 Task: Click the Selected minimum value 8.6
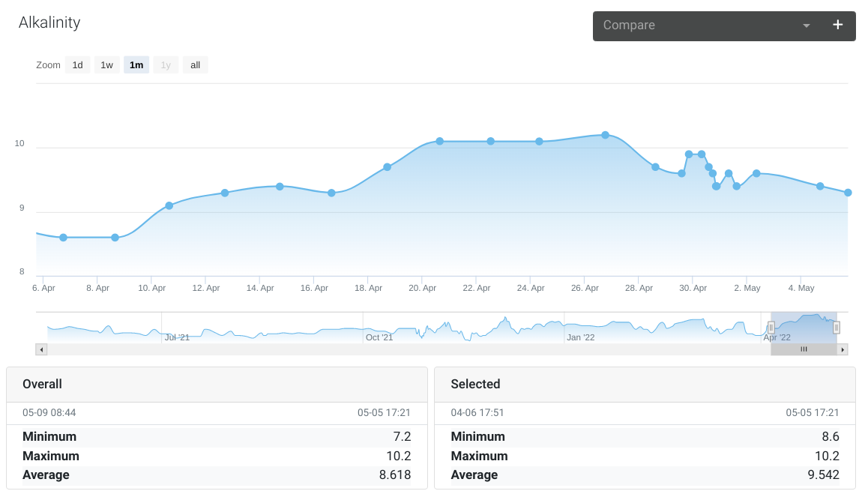click(831, 436)
